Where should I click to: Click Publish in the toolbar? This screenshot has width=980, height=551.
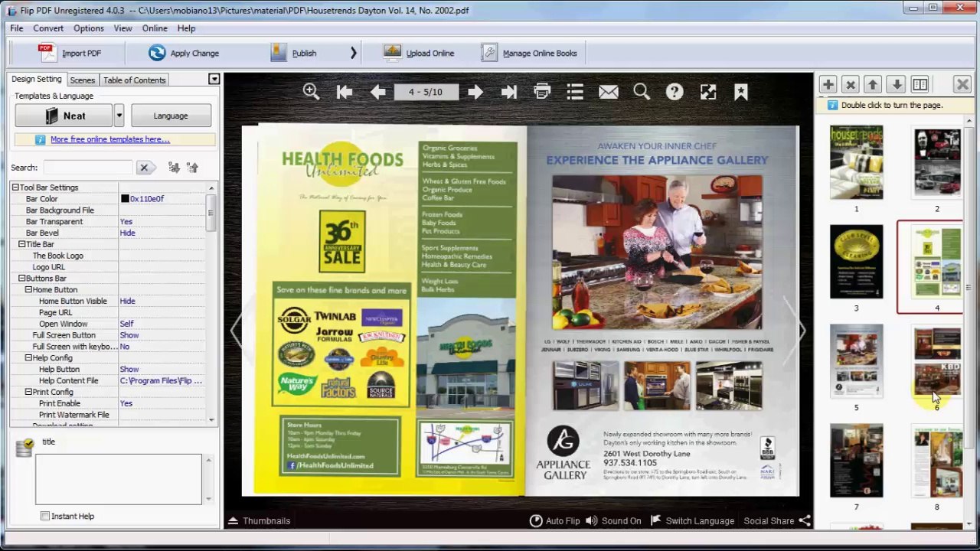293,53
